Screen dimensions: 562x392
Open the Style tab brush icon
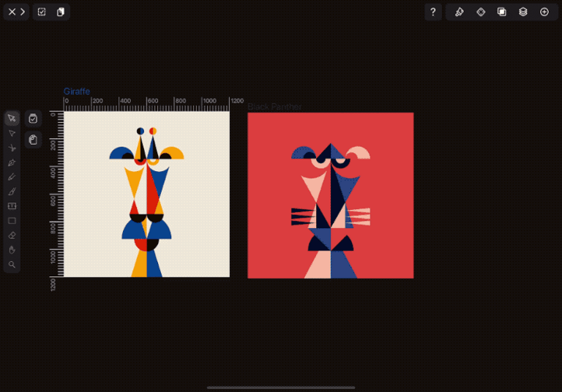tap(459, 12)
